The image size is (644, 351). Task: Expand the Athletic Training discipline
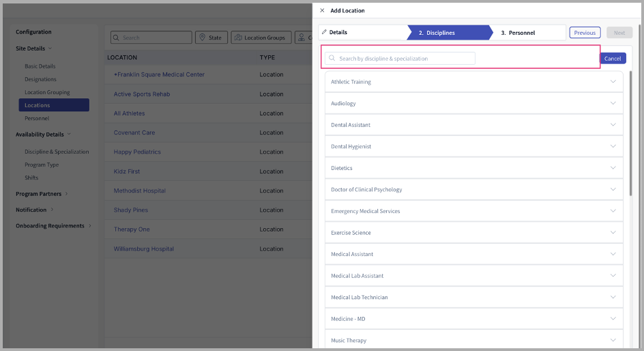pyautogui.click(x=613, y=82)
